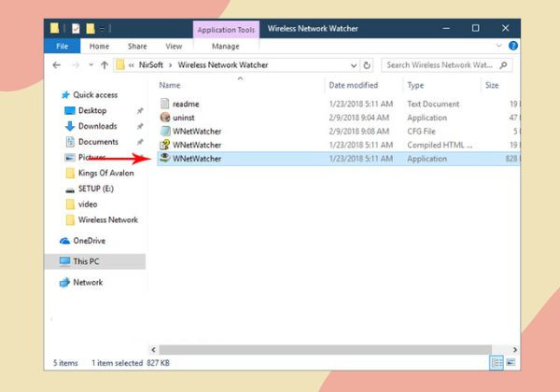Open the Help question mark icon
The width and height of the screenshot is (560, 392).
click(512, 46)
